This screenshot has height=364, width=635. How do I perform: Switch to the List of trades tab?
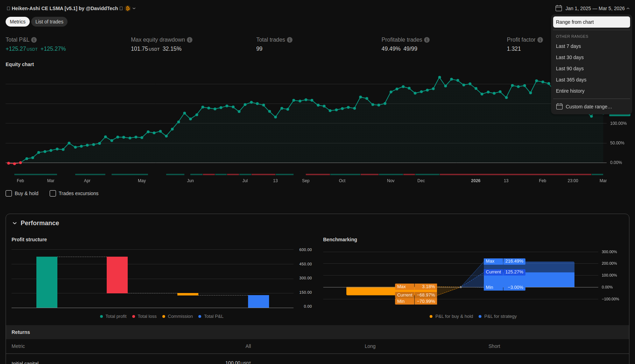(x=49, y=22)
